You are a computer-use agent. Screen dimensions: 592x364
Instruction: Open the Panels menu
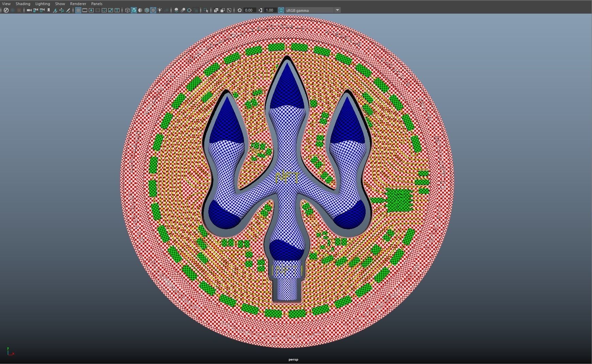point(97,4)
